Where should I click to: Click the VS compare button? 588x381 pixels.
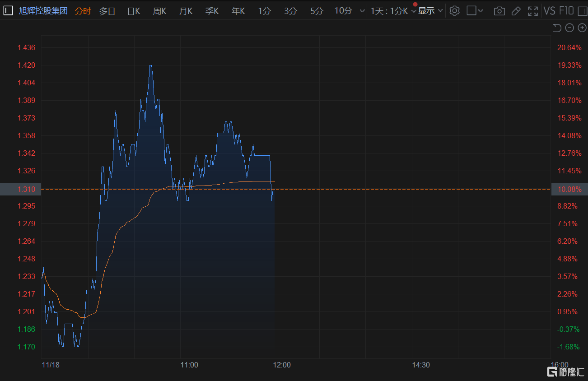pos(549,11)
